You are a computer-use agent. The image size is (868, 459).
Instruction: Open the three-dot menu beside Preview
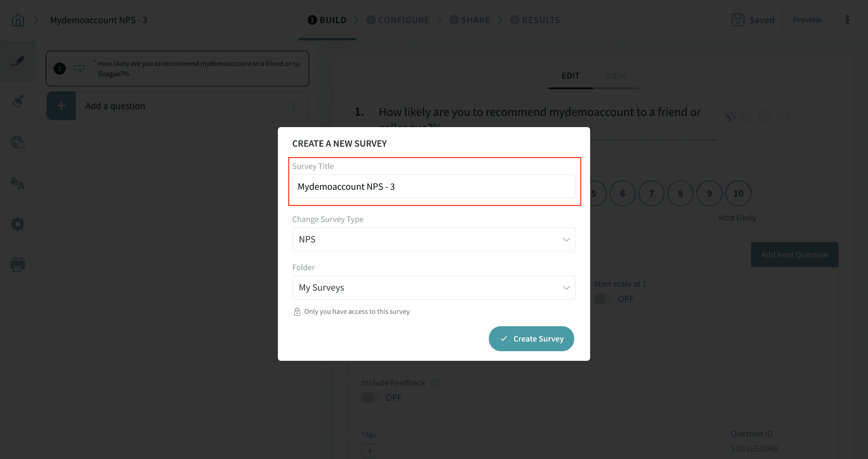[x=847, y=20]
